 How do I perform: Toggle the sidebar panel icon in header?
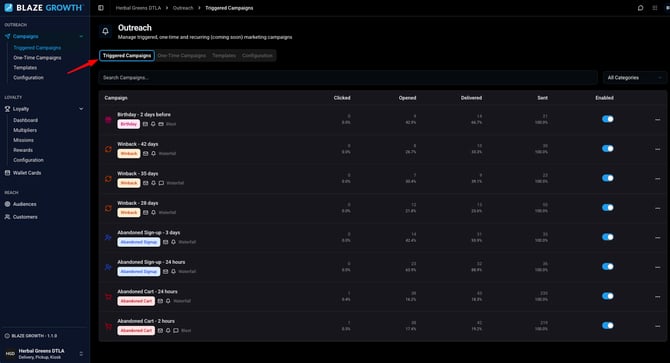pyautogui.click(x=101, y=8)
